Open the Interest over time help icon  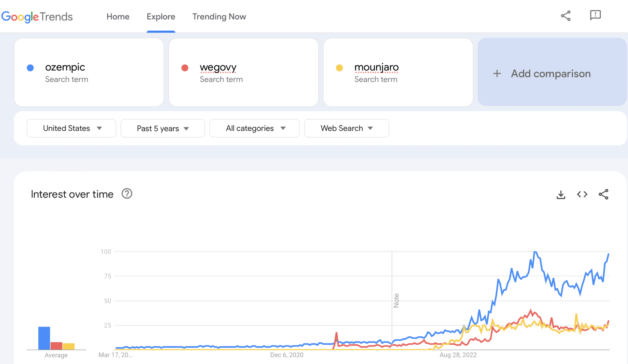(x=127, y=194)
